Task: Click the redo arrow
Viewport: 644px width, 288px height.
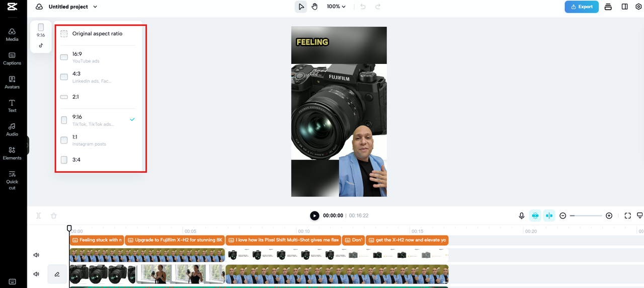Action: point(378,7)
